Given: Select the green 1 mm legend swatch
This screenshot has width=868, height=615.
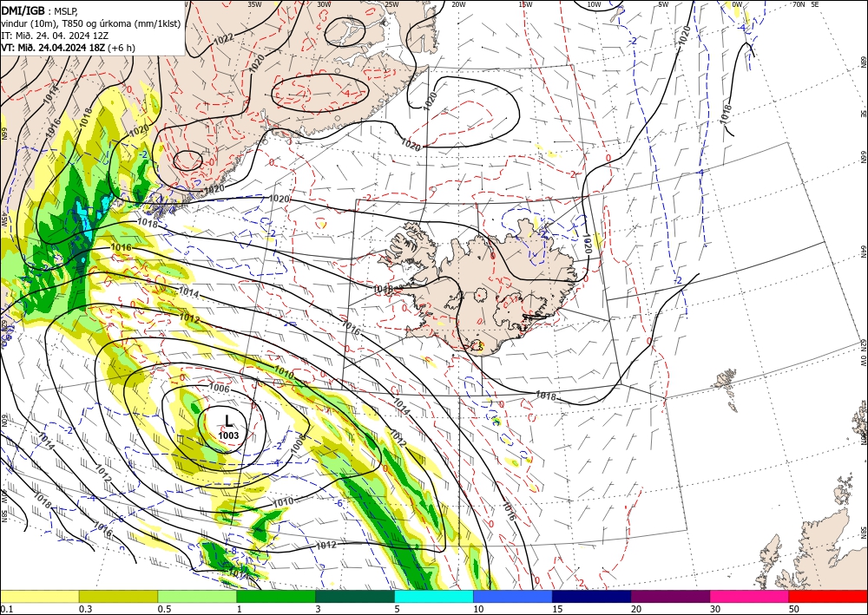Looking at the screenshot, I should 276,596.
